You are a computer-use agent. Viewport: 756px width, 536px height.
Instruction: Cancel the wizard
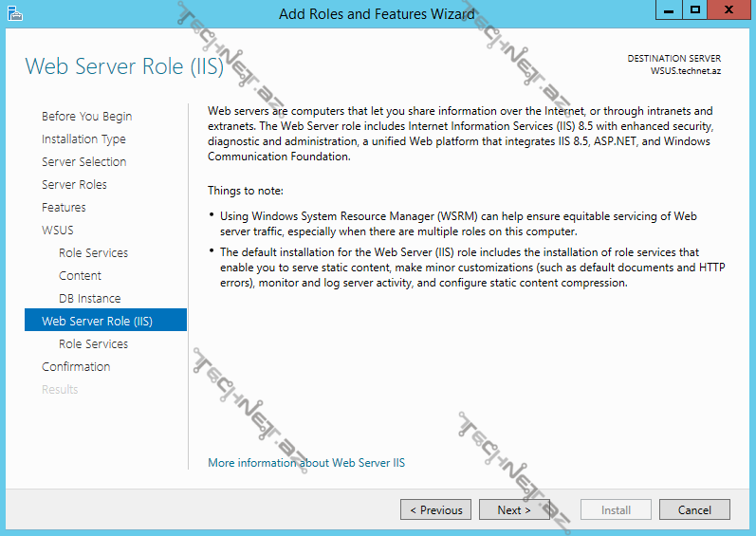point(694,510)
